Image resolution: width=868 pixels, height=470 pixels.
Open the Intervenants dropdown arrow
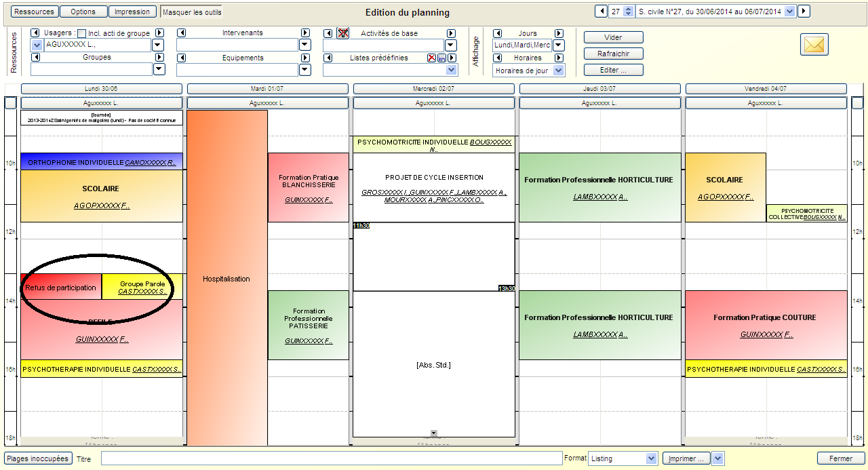tap(305, 45)
